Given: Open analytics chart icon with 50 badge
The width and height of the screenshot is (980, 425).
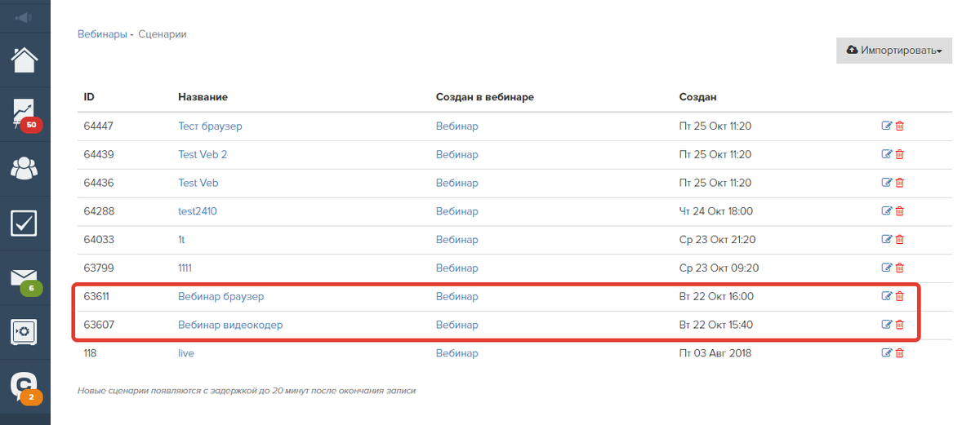Looking at the screenshot, I should (24, 115).
